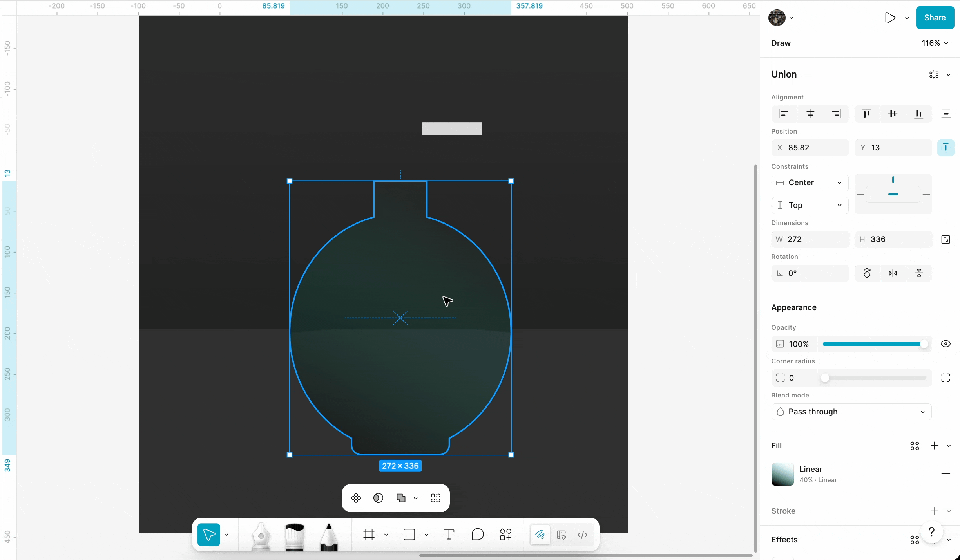960x560 pixels.
Task: Click the Share button
Action: coord(935,18)
